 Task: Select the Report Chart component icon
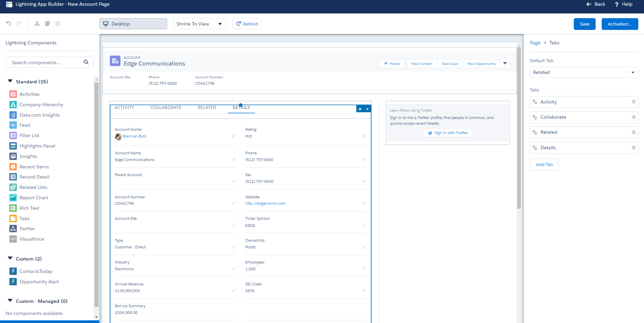13,198
